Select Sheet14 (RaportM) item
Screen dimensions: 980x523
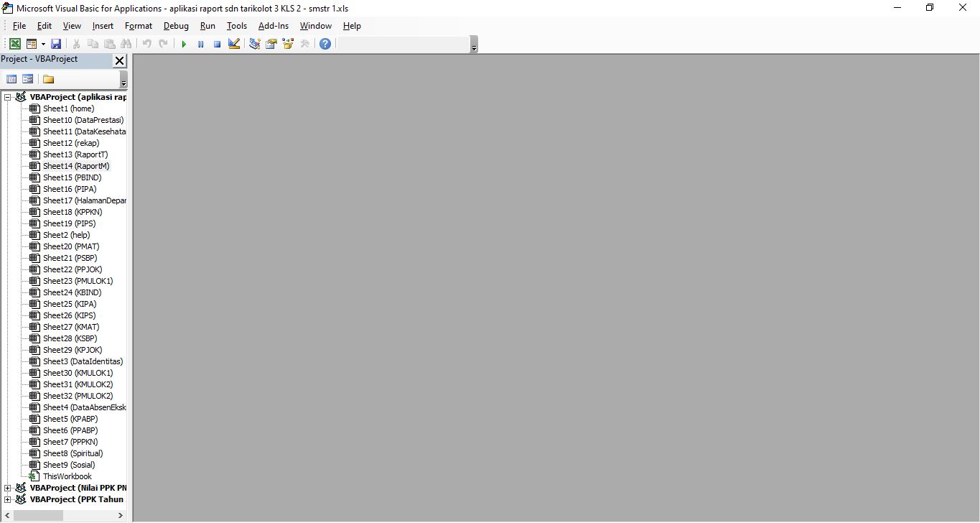click(76, 166)
